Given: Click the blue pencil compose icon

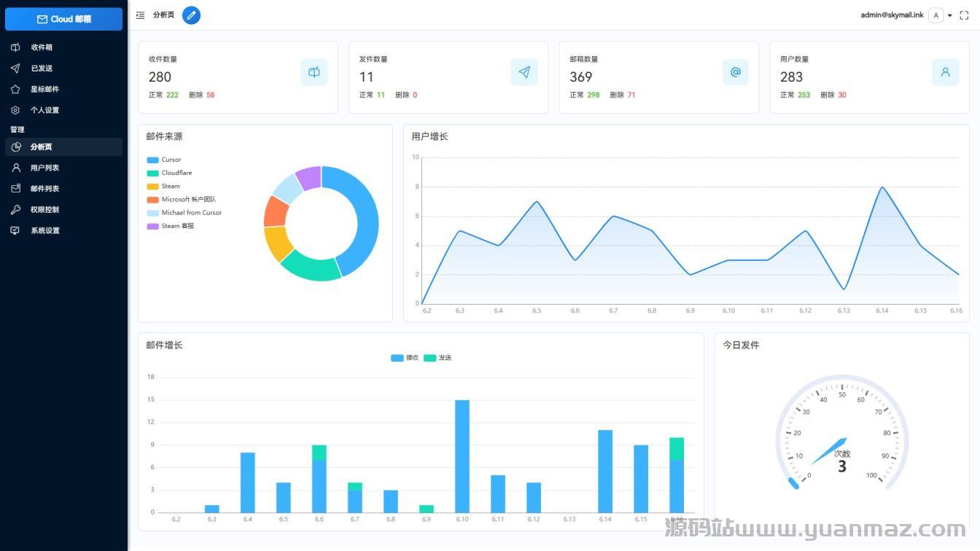Looking at the screenshot, I should point(191,15).
